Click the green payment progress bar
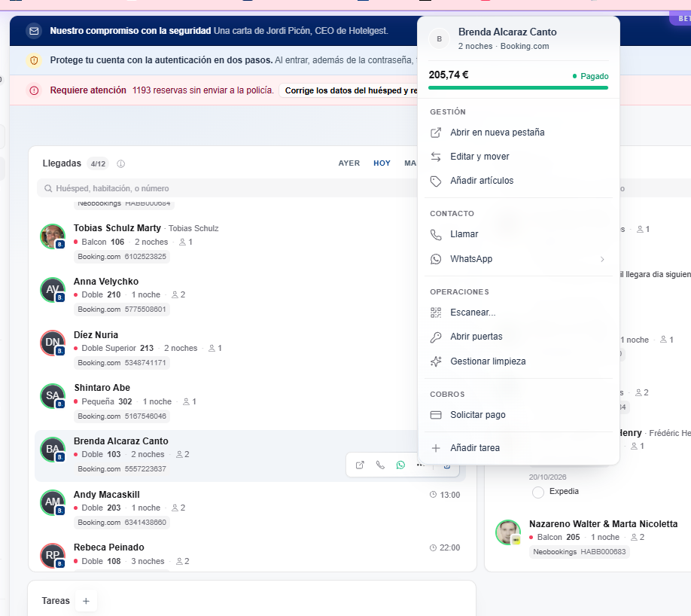Screen dimensions: 691x616 click(x=518, y=88)
